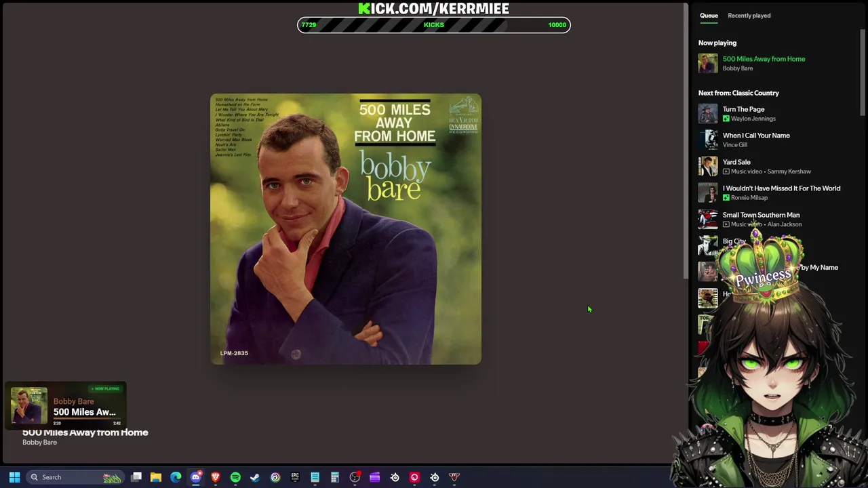Open Spotify from the taskbar
868x488 pixels.
pyautogui.click(x=235, y=477)
